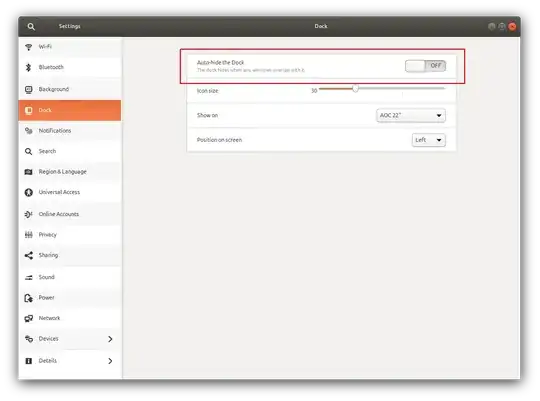Open Sharing settings panel
This screenshot has width=540, height=401.
70,255
